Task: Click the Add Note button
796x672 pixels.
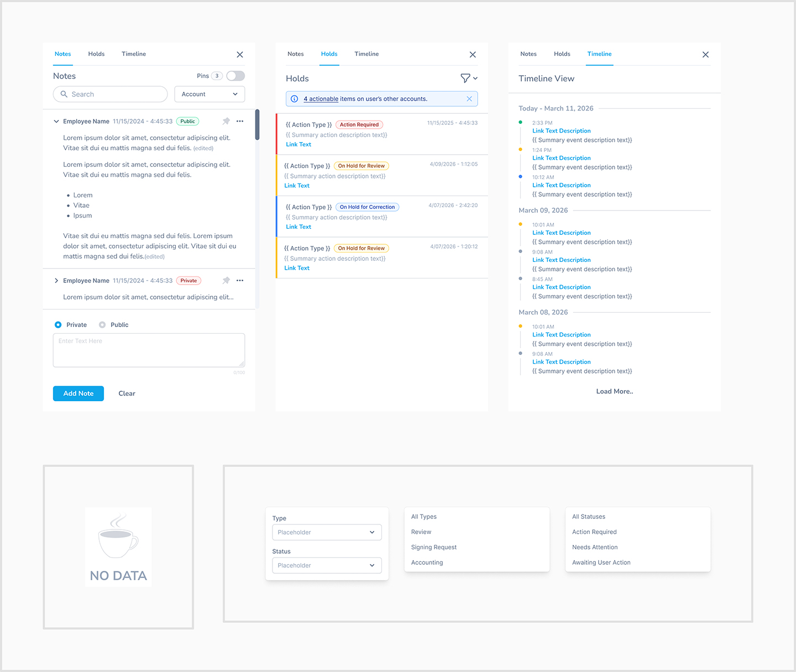Action: coord(78,393)
